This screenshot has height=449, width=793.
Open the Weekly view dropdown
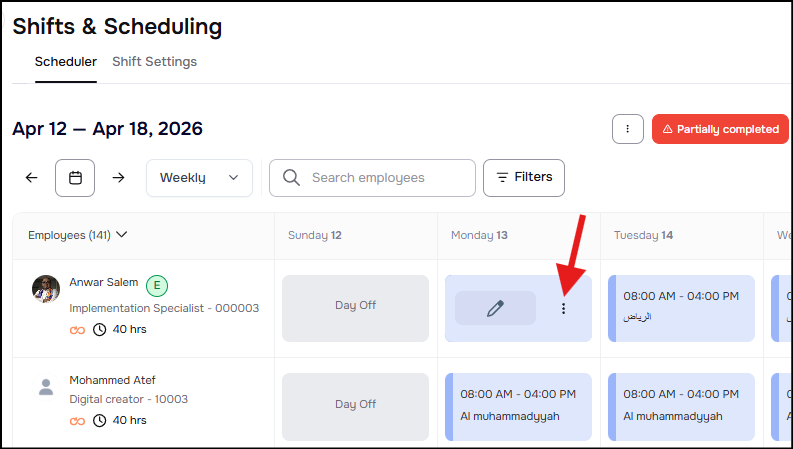click(199, 177)
